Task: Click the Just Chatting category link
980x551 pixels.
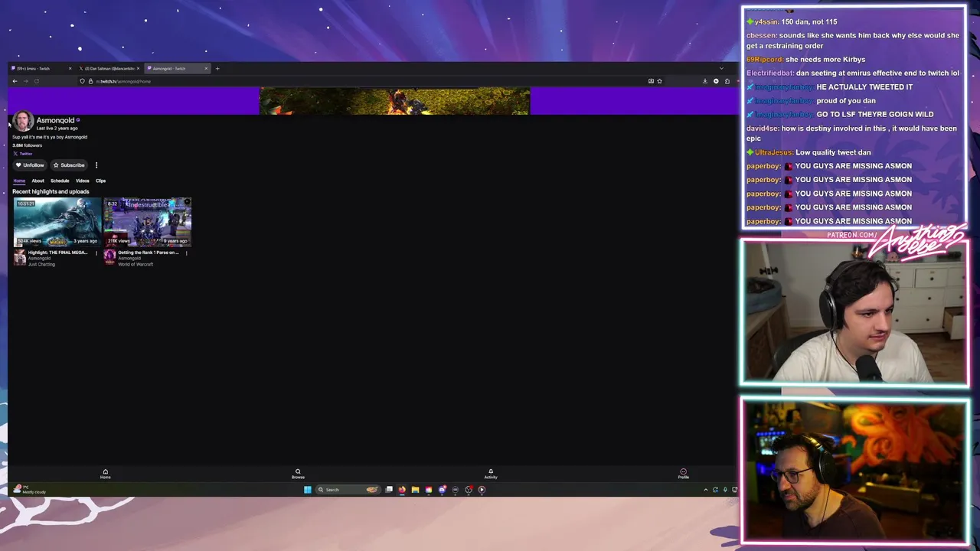Action: [x=41, y=264]
